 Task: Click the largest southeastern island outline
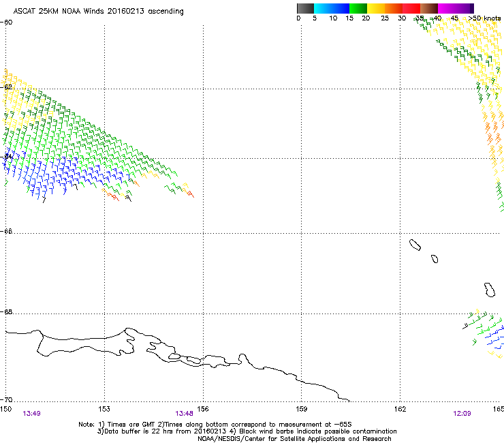pyautogui.click(x=490, y=290)
